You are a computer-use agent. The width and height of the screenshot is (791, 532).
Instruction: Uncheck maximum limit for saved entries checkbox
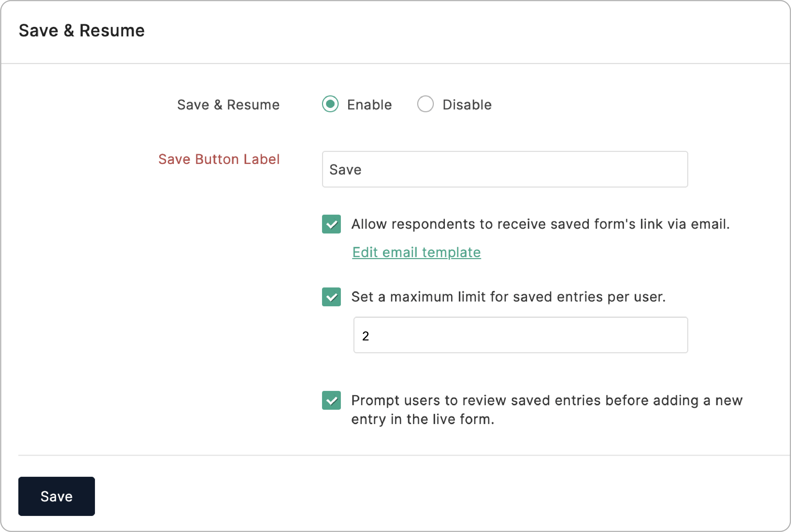(x=331, y=297)
